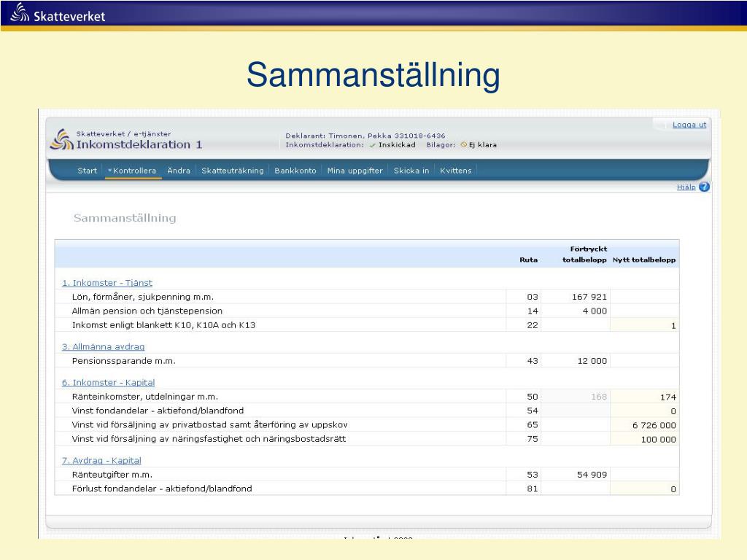
Task: Click the new total field for ruta 22
Action: (645, 325)
